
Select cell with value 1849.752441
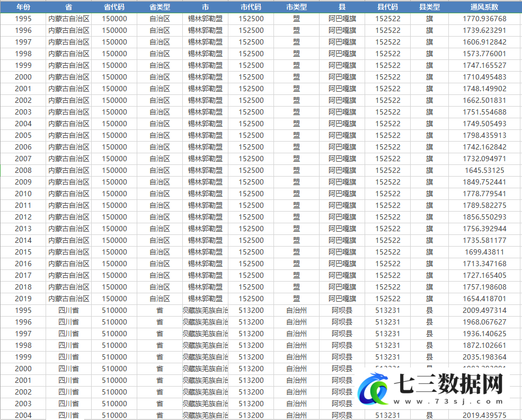(x=485, y=182)
